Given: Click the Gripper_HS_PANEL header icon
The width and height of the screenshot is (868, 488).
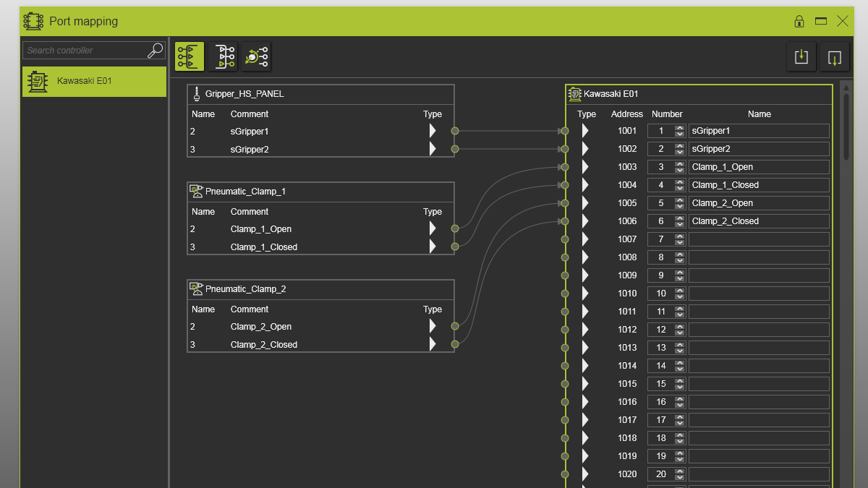Looking at the screenshot, I should pyautogui.click(x=196, y=94).
